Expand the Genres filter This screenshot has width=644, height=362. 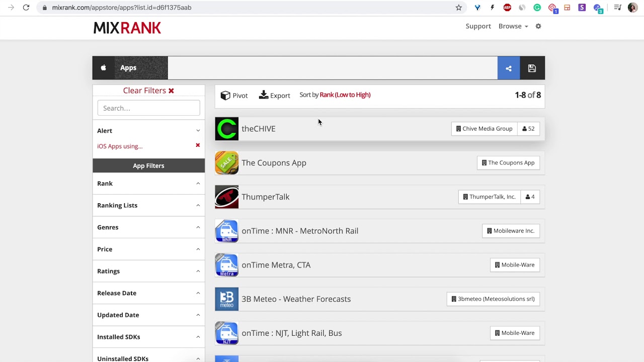click(148, 227)
